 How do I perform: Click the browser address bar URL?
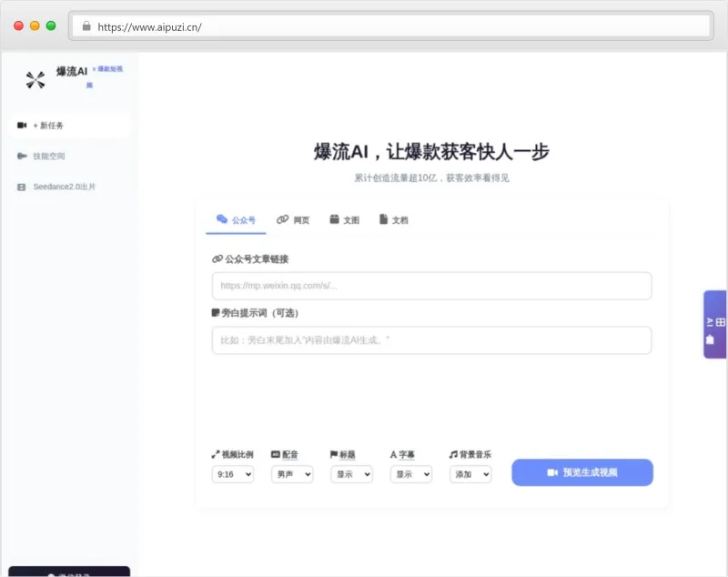149,27
